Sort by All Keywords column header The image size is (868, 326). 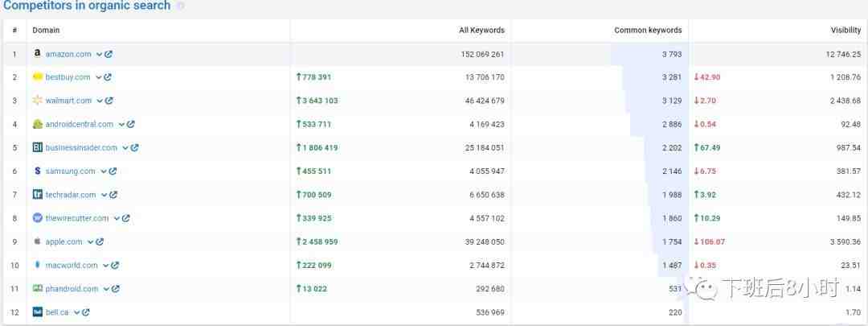pyautogui.click(x=481, y=31)
